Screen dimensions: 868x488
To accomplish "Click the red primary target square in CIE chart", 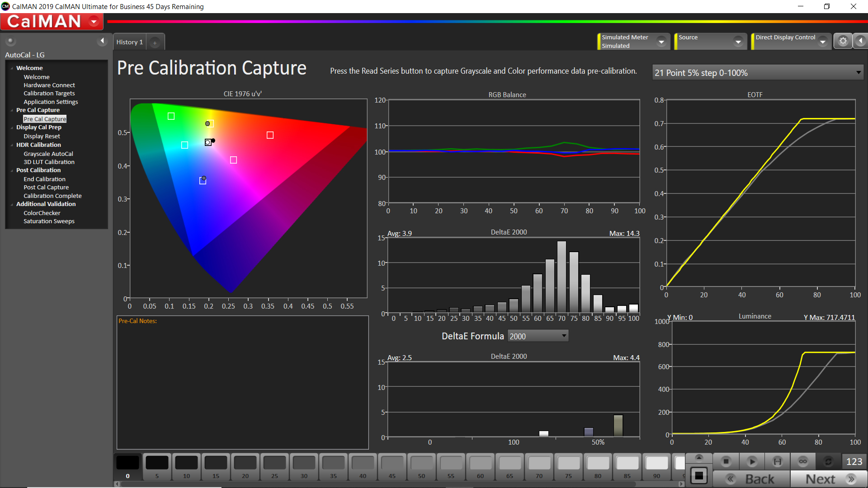I will tap(270, 135).
